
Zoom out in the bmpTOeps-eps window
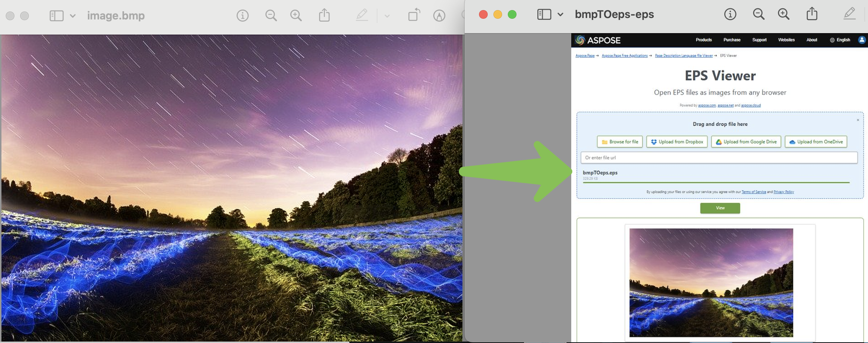(759, 14)
